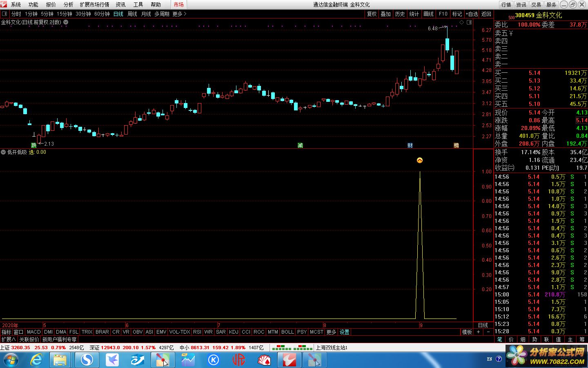Open 交易 trading button
This screenshot has height=368, width=588.
pyautogui.click(x=536, y=4)
